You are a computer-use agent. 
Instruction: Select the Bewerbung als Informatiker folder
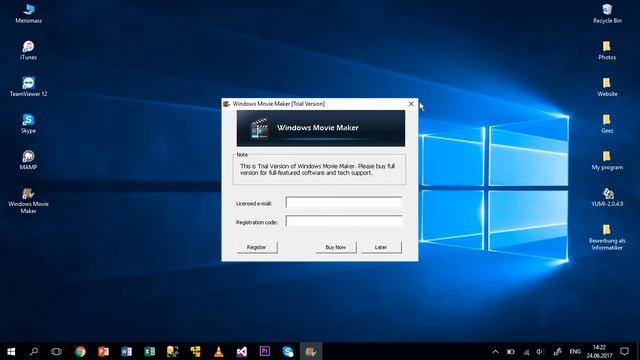point(607,237)
